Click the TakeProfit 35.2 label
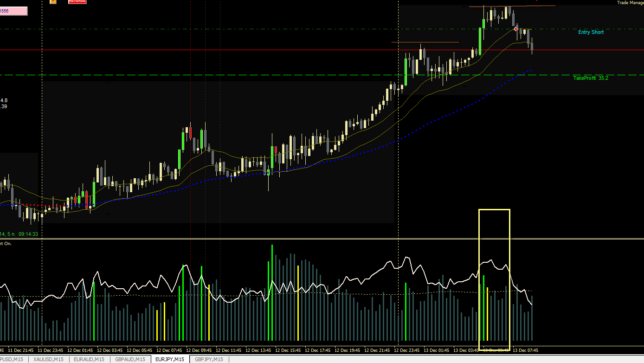Image resolution: width=644 pixels, height=363 pixels. click(591, 78)
